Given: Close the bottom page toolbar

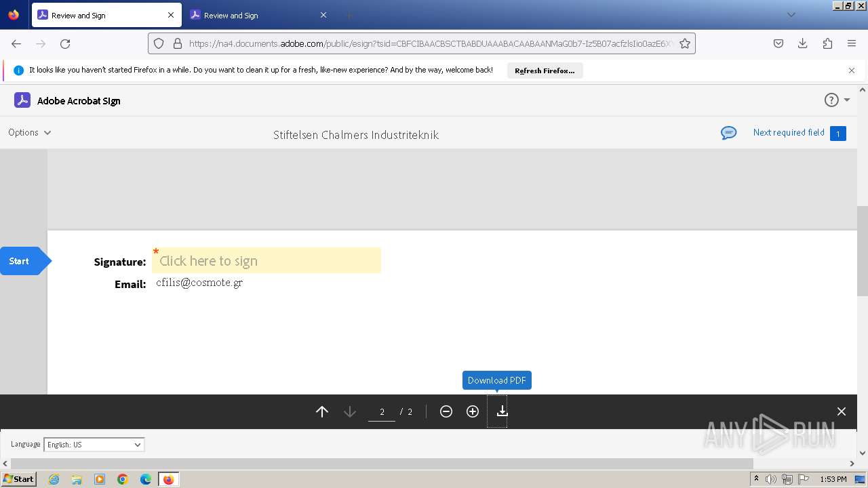Looking at the screenshot, I should coord(842,411).
